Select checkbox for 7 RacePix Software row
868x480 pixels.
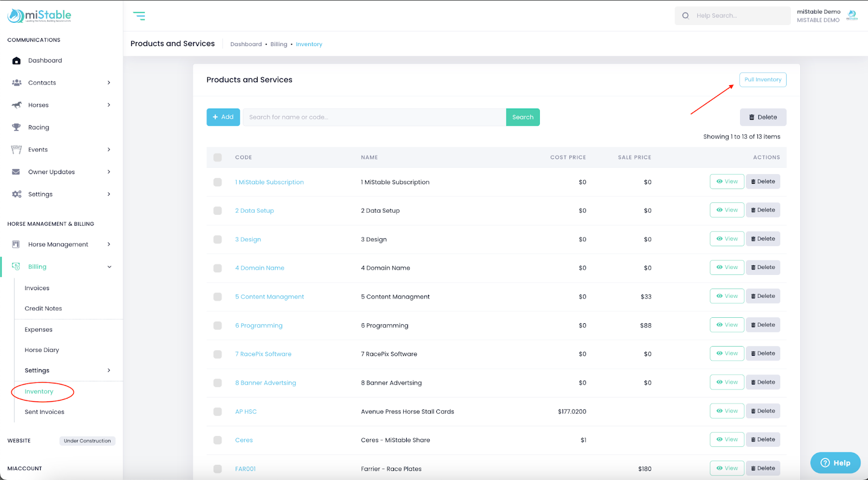pos(218,355)
